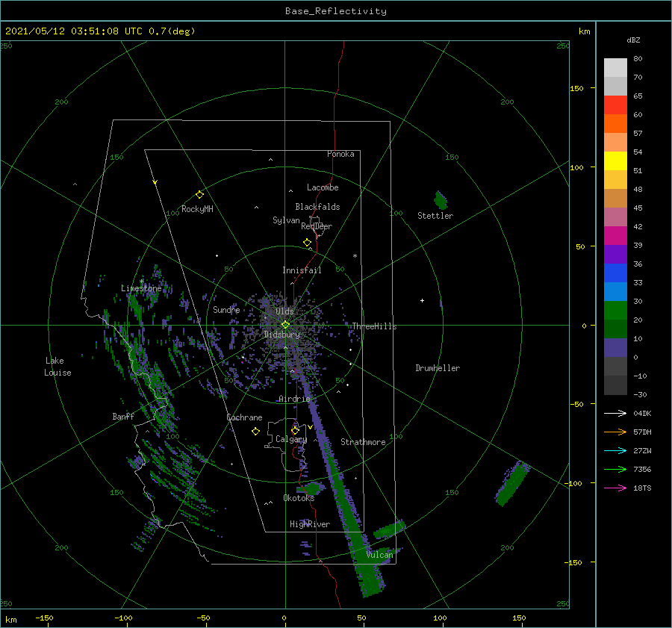Select the slate purple 0-10 dBZ swatch
The width and height of the screenshot is (672, 628).
(x=615, y=348)
